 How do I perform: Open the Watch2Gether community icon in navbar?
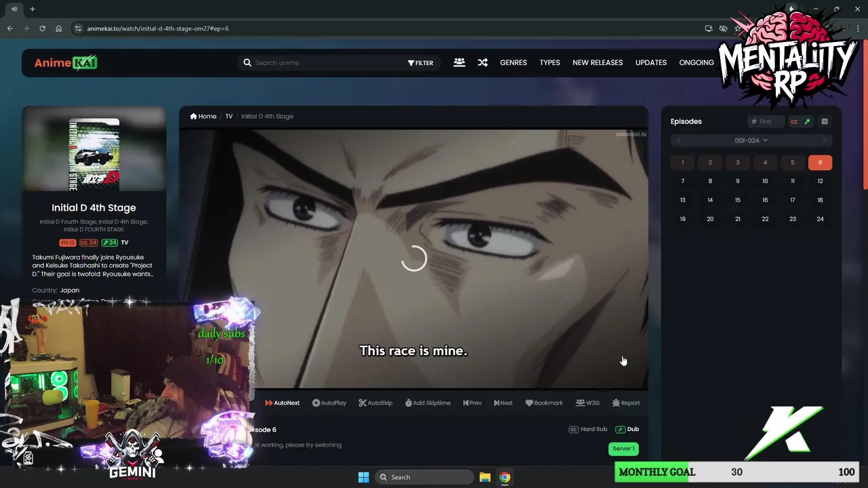(x=459, y=62)
